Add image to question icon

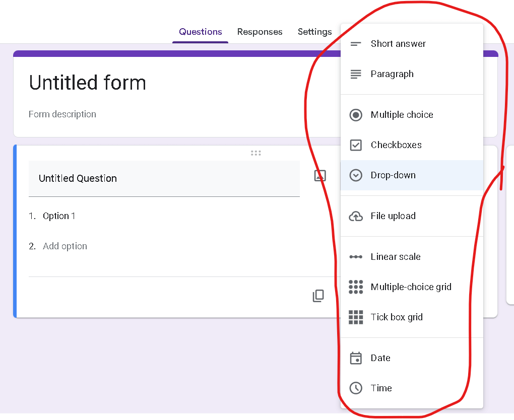320,176
